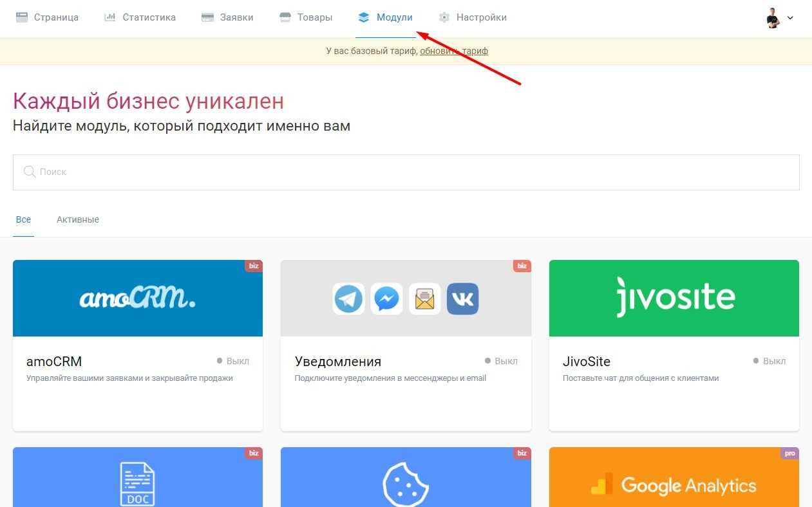Click the Товары store icon
Viewport: 812px width, 507px height.
coord(285,17)
